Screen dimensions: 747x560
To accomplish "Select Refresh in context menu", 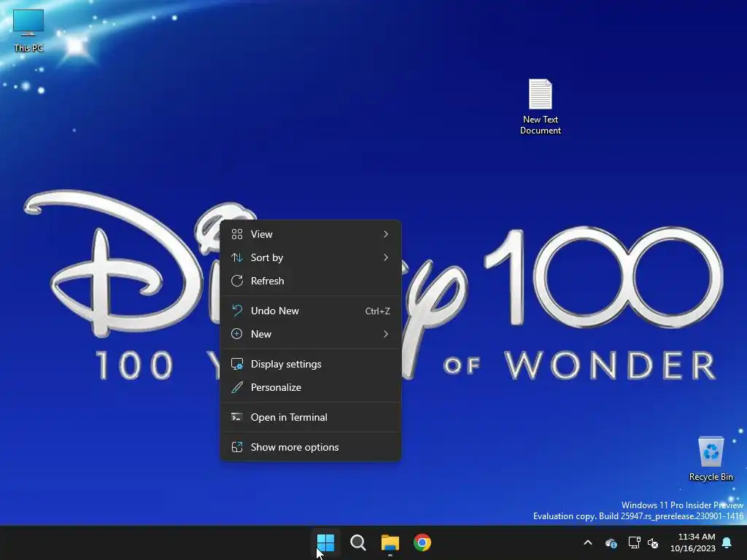I will click(311, 281).
